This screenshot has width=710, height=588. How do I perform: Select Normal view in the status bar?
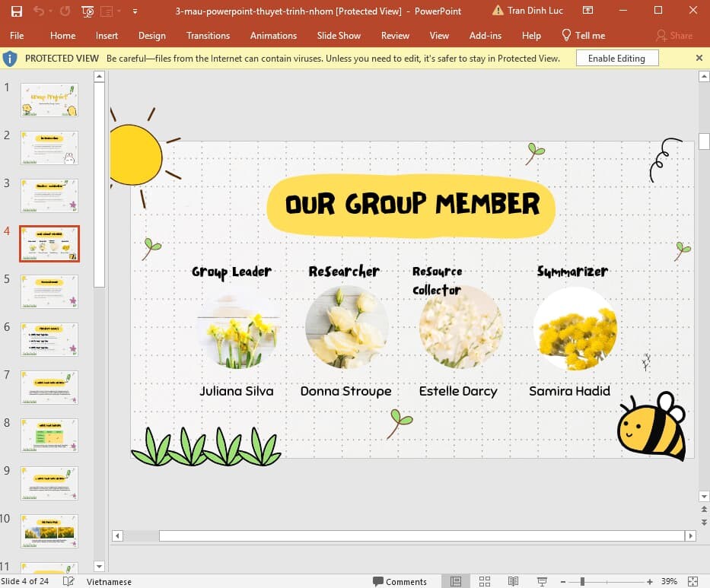pyautogui.click(x=454, y=581)
